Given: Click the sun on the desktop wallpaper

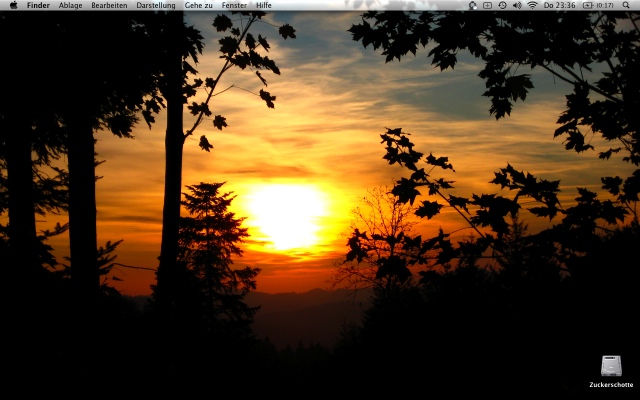Looking at the screenshot, I should pyautogui.click(x=287, y=215).
